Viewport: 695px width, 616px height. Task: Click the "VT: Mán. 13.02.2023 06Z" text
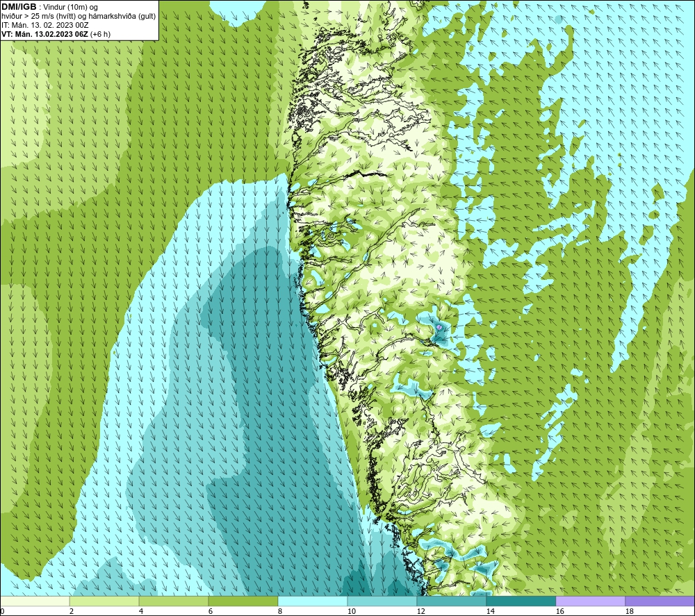(x=44, y=34)
